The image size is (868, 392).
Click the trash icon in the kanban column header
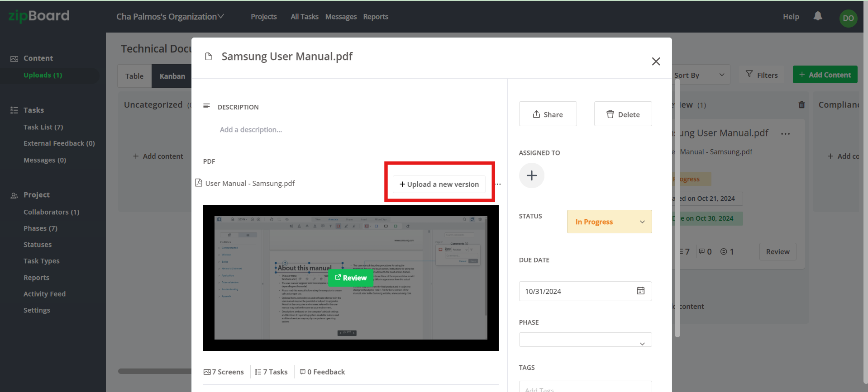801,105
